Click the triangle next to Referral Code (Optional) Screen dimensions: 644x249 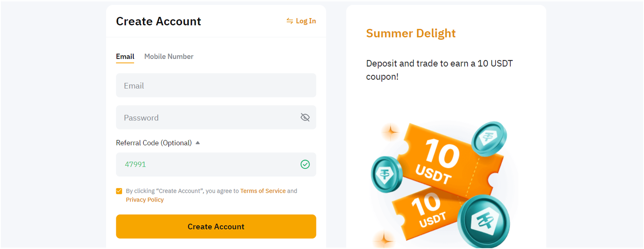[197, 142]
